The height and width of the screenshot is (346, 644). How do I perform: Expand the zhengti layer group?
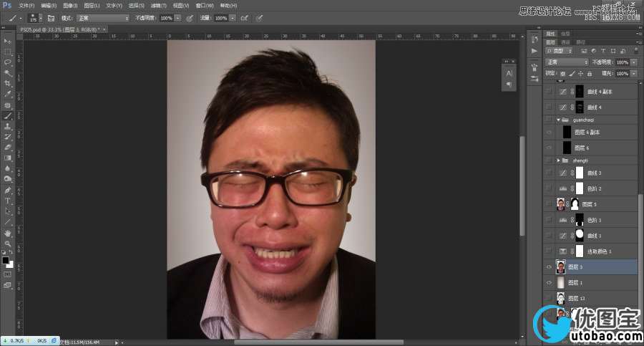click(558, 160)
